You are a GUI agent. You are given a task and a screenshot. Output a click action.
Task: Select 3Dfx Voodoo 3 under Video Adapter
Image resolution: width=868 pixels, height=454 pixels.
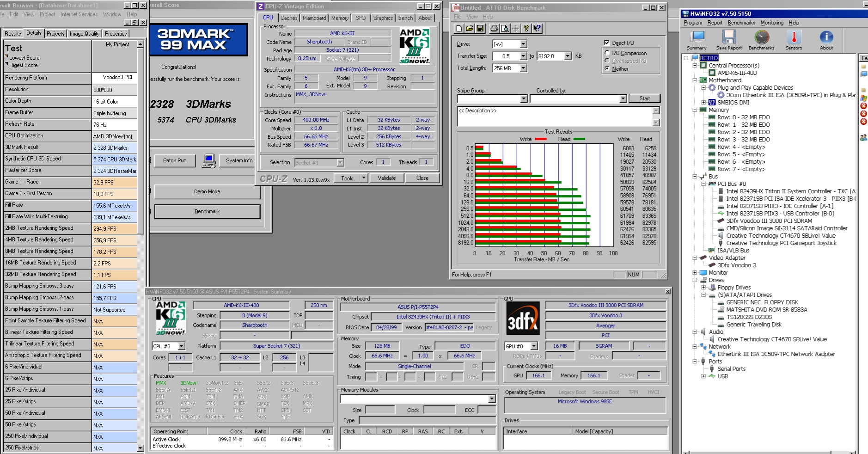[x=737, y=265]
